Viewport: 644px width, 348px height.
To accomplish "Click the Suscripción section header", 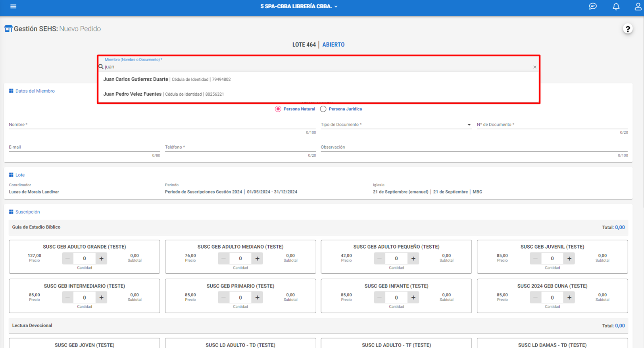I will tap(24, 212).
